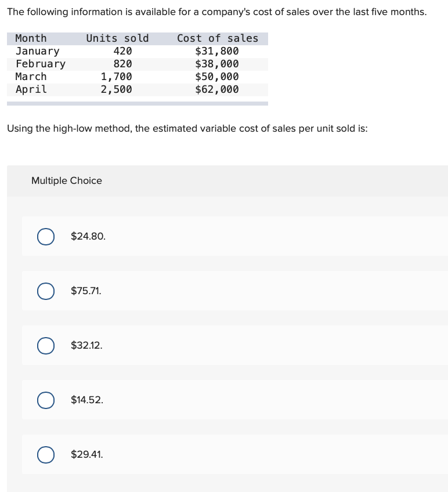Click the Multiple Choice header
448x492 pixels.
click(66, 180)
